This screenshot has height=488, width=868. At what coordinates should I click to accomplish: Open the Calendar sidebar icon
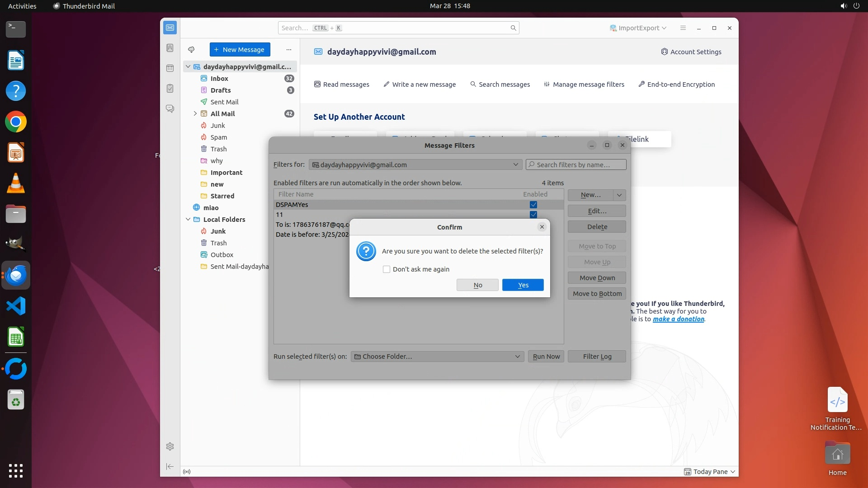[170, 68]
